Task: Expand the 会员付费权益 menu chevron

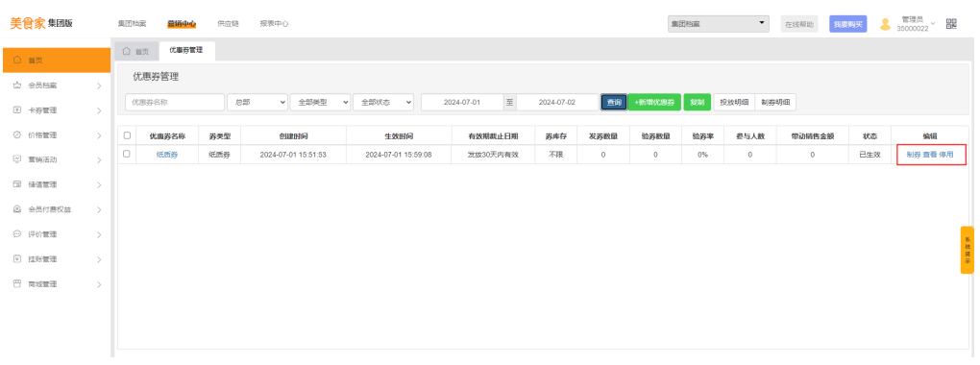Action: 99,210
